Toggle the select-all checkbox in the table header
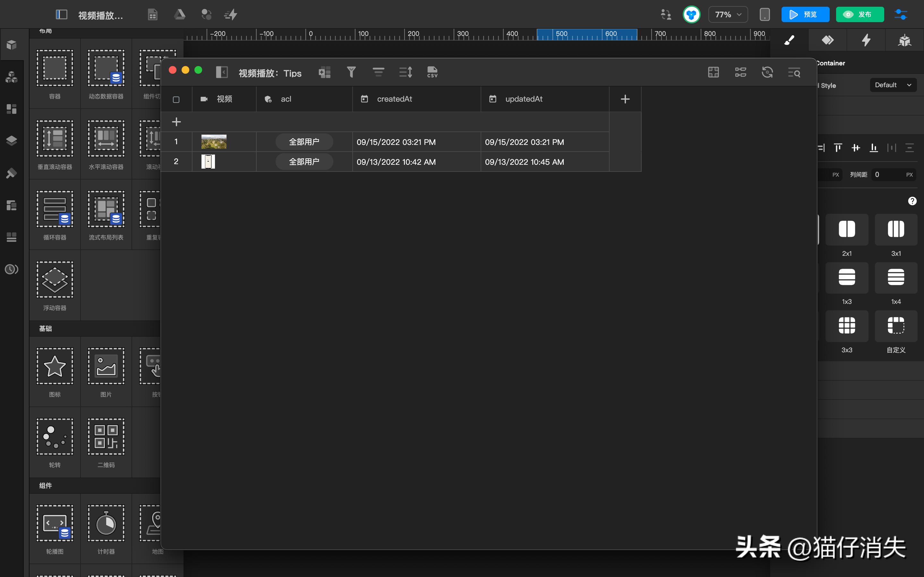924x577 pixels. coord(176,99)
